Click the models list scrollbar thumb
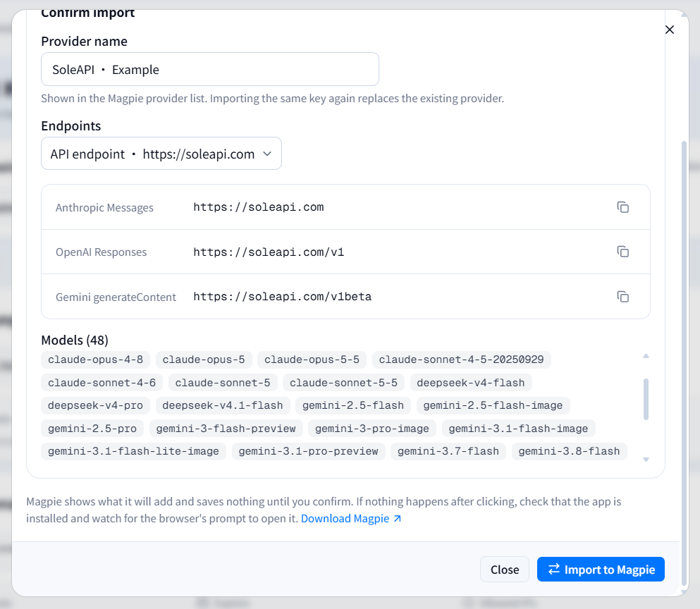 tap(646, 399)
